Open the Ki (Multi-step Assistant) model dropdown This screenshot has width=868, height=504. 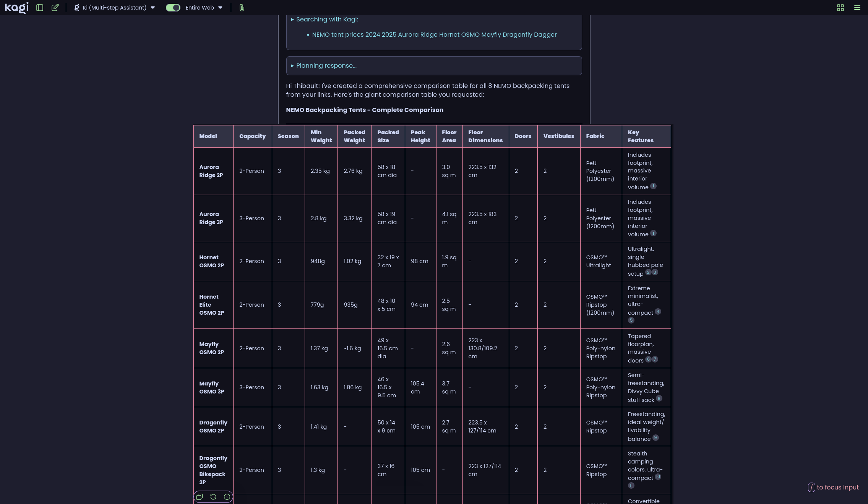coord(115,8)
